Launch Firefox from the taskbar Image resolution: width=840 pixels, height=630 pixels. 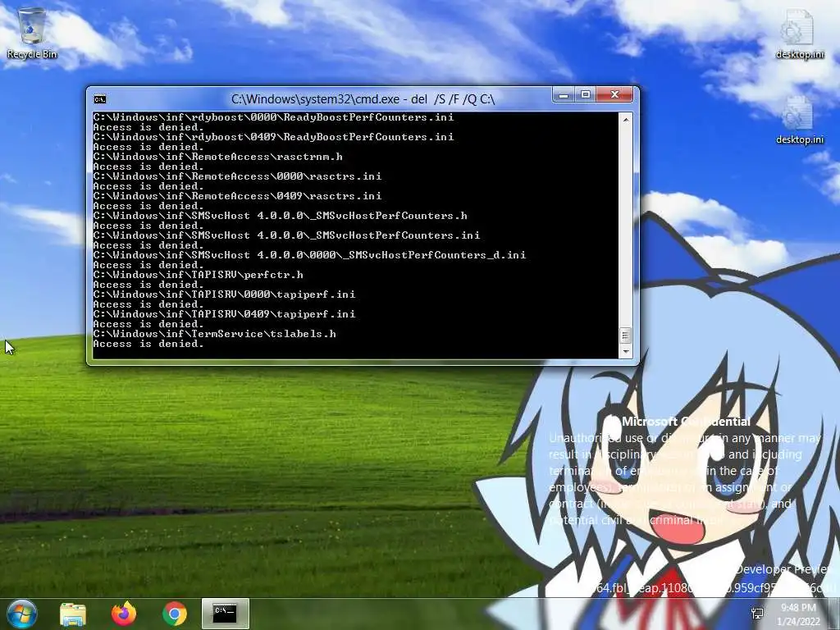(124, 614)
